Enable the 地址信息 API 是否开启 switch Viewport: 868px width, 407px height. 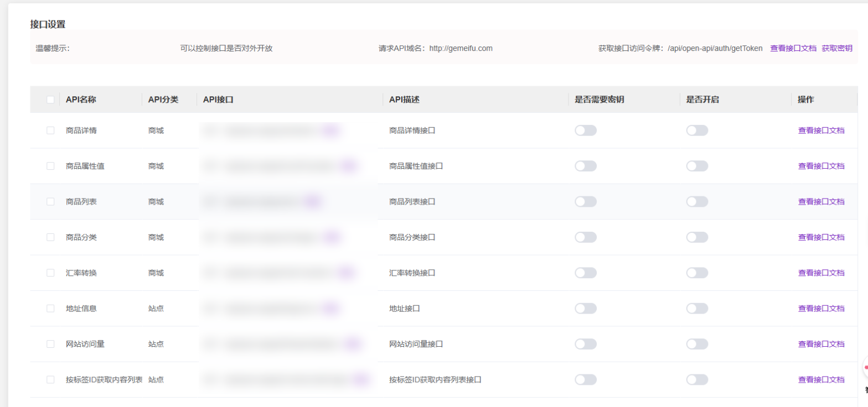697,308
